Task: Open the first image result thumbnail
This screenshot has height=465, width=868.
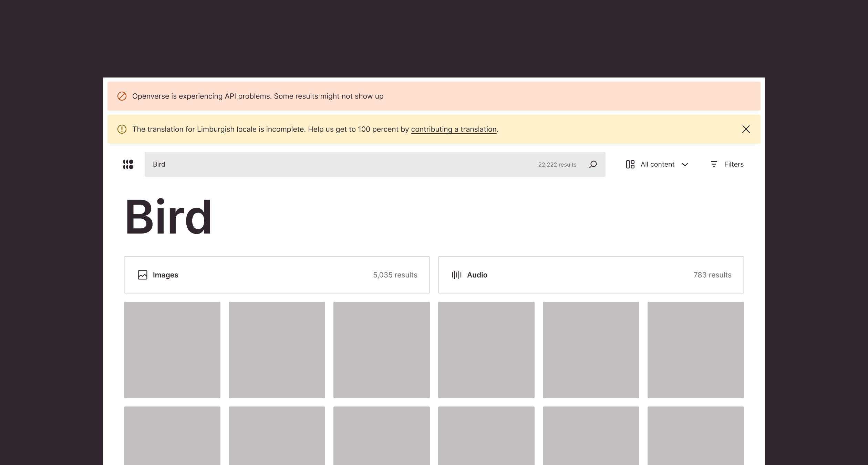Action: 172,350
